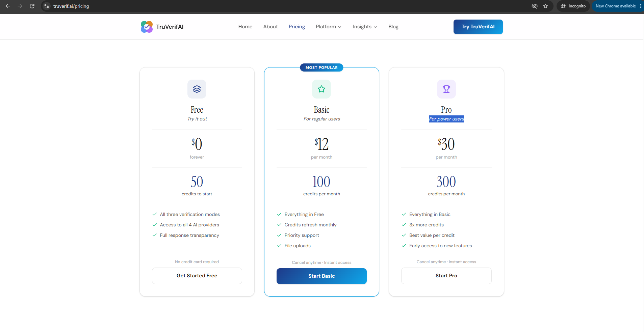Click Get Started Free button
The height and width of the screenshot is (332, 644).
coord(197,276)
